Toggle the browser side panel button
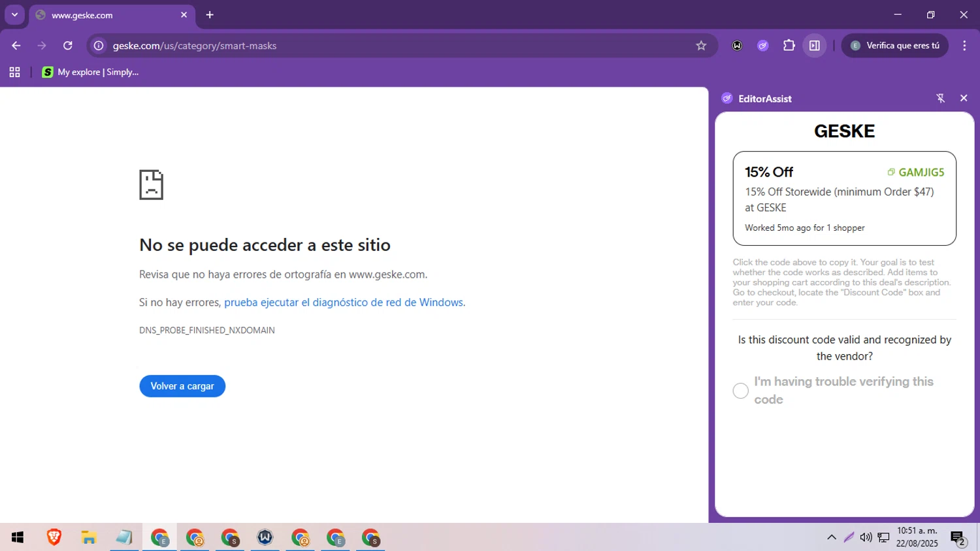Viewport: 980px width, 551px height. pyautogui.click(x=815, y=46)
